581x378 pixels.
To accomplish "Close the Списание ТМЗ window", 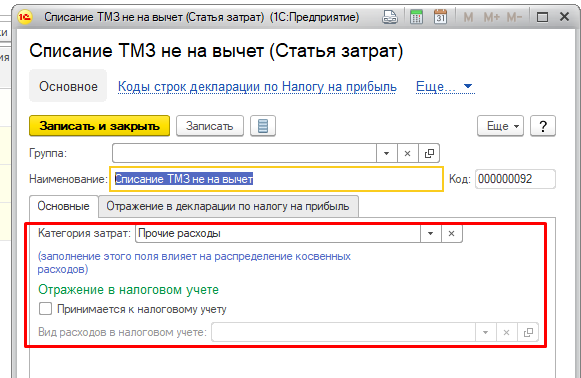I will [x=564, y=17].
